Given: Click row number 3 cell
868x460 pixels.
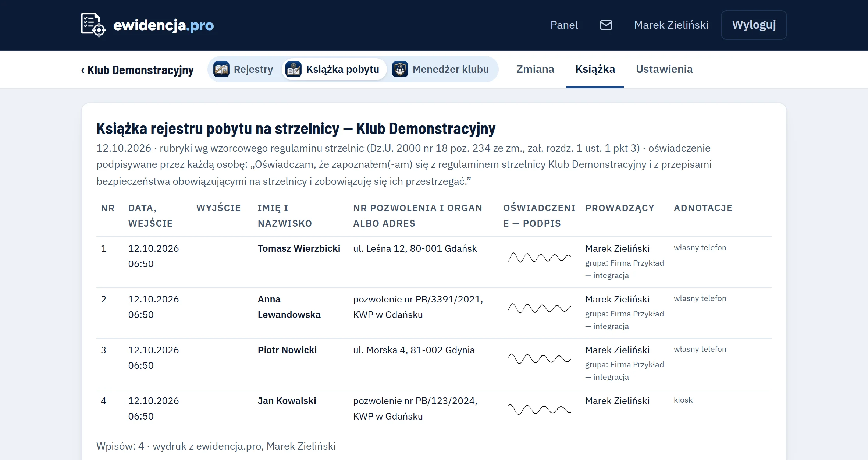Looking at the screenshot, I should point(103,350).
